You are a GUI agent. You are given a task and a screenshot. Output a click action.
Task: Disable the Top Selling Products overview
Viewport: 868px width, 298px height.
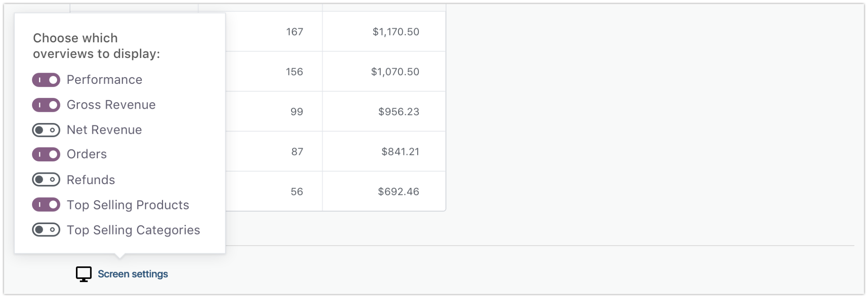46,205
